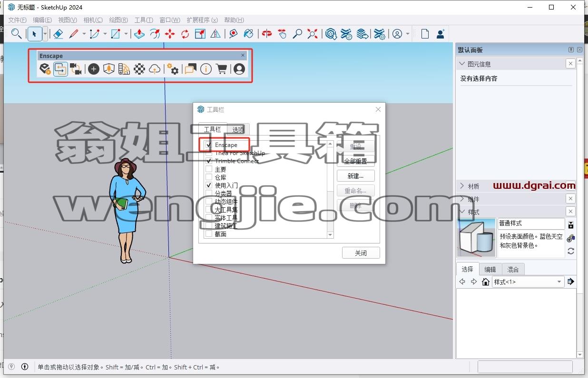Click Enscape Synchronize Views icon
588x378 pixels.
click(76, 69)
